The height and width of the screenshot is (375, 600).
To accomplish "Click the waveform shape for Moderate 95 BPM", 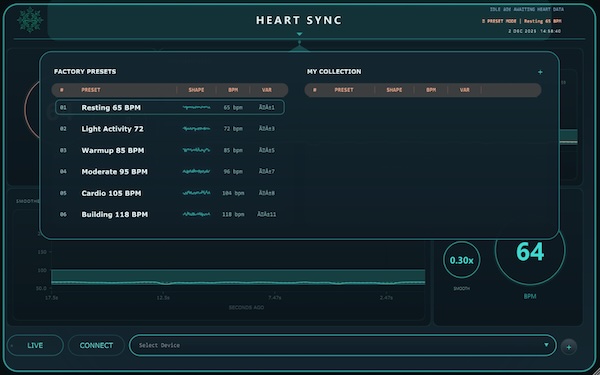I will (x=196, y=172).
